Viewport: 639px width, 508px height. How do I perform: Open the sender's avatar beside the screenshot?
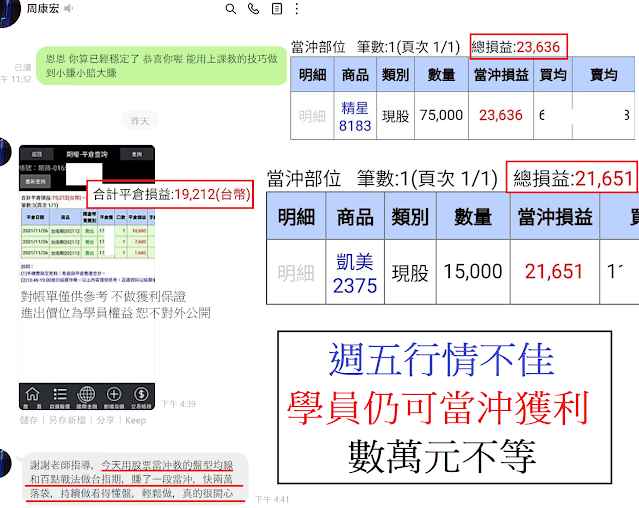(x=5, y=152)
